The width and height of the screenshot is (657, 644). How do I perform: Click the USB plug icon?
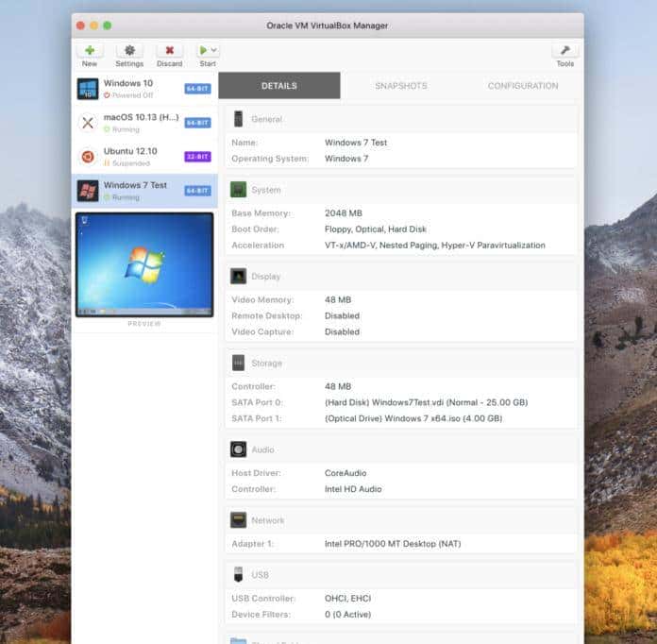point(238,574)
